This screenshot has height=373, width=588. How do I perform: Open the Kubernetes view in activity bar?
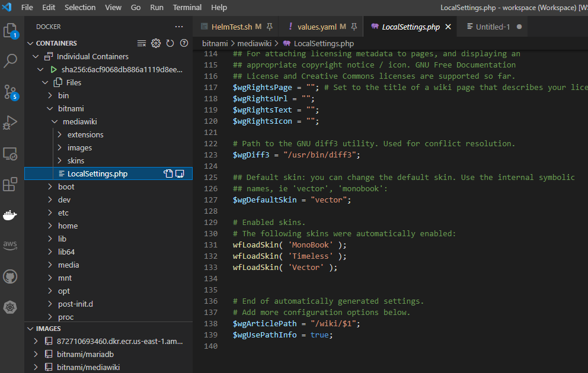[10, 307]
